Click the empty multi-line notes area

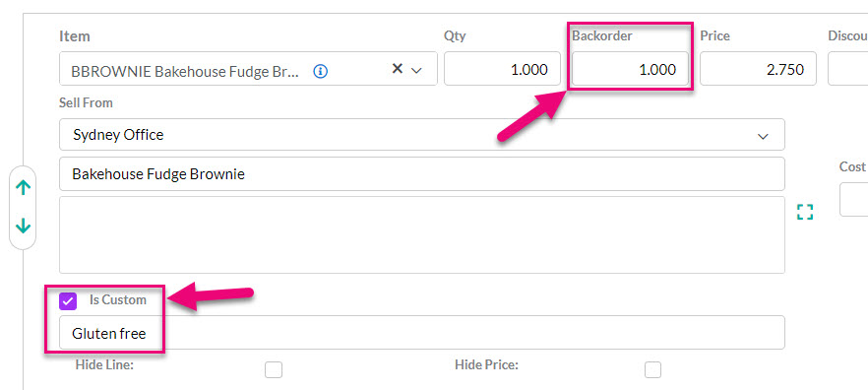[x=422, y=234]
